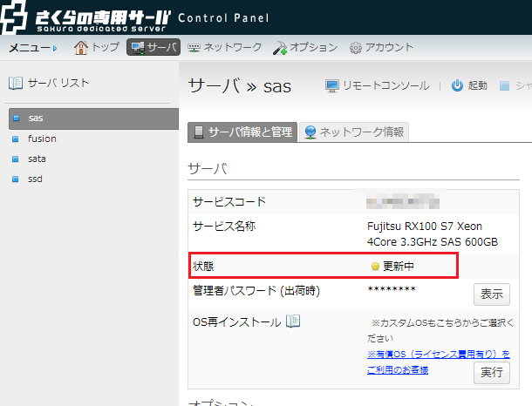Select the sata server in the list
532x406 pixels.
37,159
